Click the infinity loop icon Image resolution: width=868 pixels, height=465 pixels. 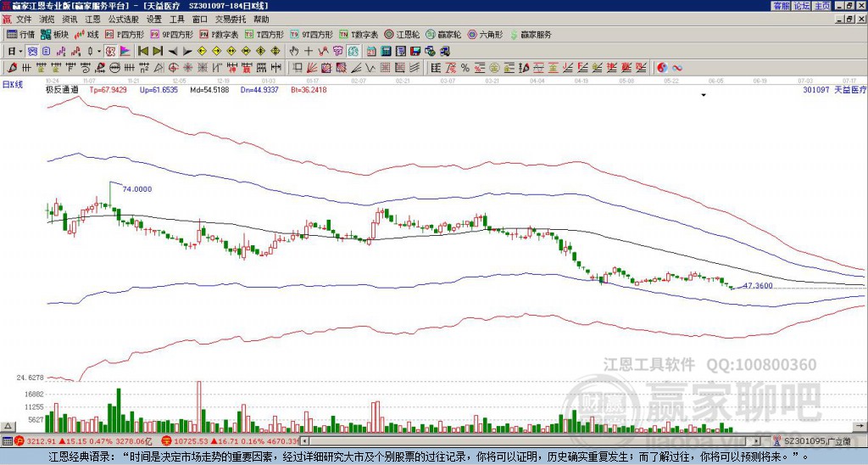(x=677, y=68)
